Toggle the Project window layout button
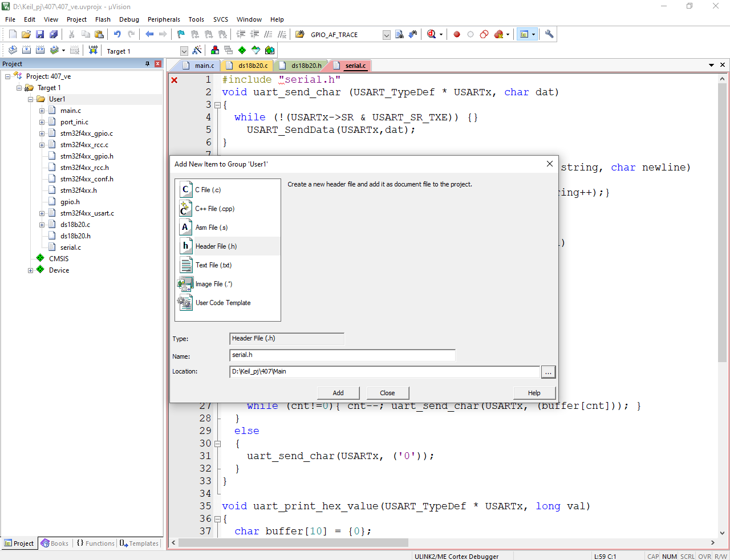The image size is (730, 560). [524, 34]
